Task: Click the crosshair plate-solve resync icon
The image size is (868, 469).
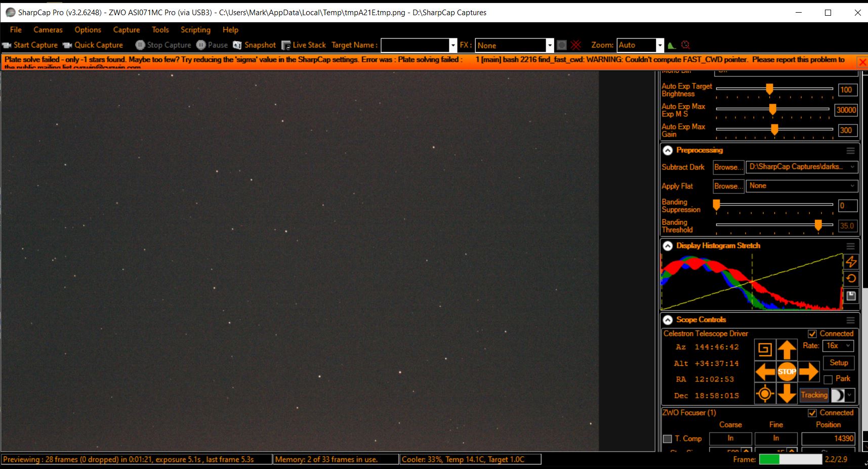Action: click(x=765, y=394)
